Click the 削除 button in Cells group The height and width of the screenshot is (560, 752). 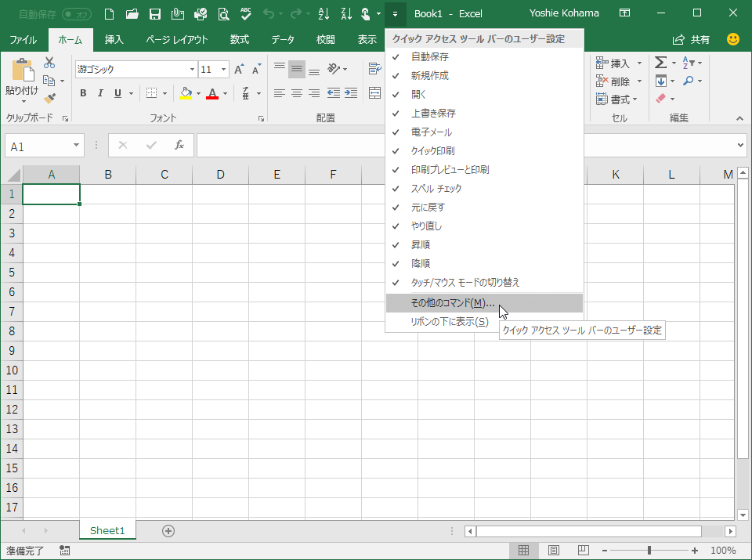click(619, 81)
